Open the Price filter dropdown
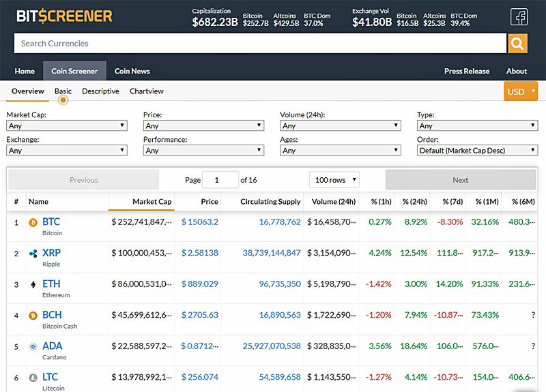This screenshot has width=546, height=392. click(203, 125)
